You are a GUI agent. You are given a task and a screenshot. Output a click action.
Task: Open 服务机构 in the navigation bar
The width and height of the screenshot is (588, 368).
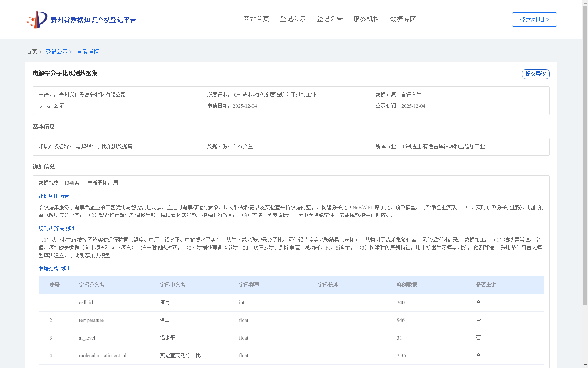tap(366, 19)
